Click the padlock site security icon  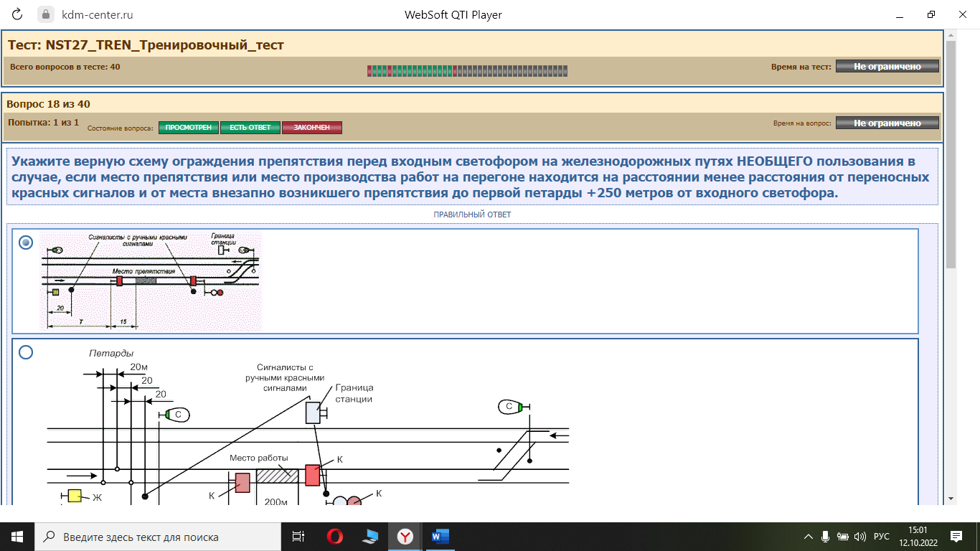[46, 14]
